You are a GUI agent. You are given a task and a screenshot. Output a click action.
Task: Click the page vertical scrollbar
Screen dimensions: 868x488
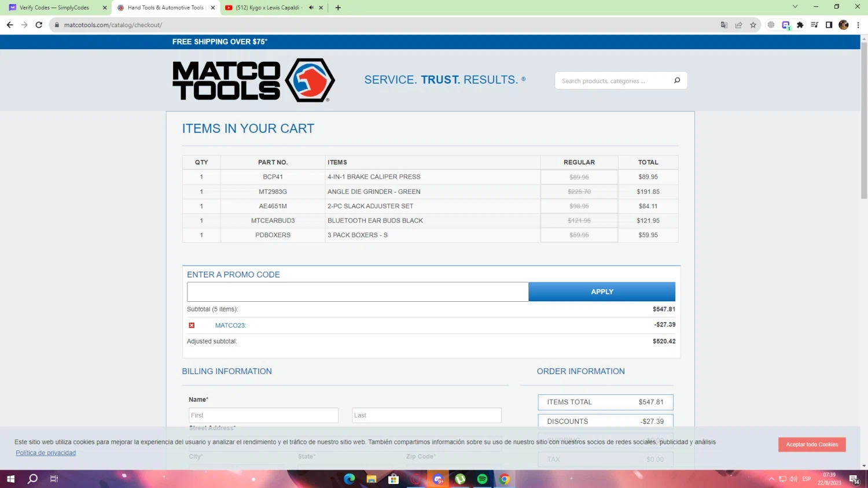(864, 120)
